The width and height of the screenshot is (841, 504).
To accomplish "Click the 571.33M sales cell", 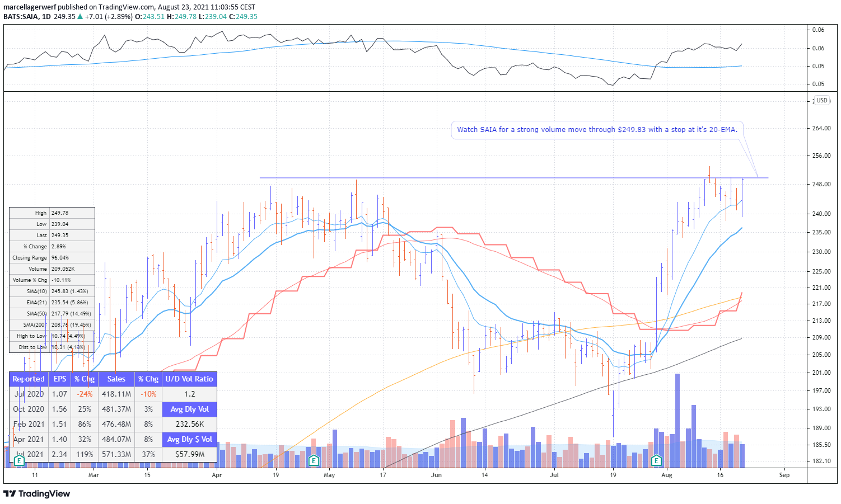I will point(116,455).
